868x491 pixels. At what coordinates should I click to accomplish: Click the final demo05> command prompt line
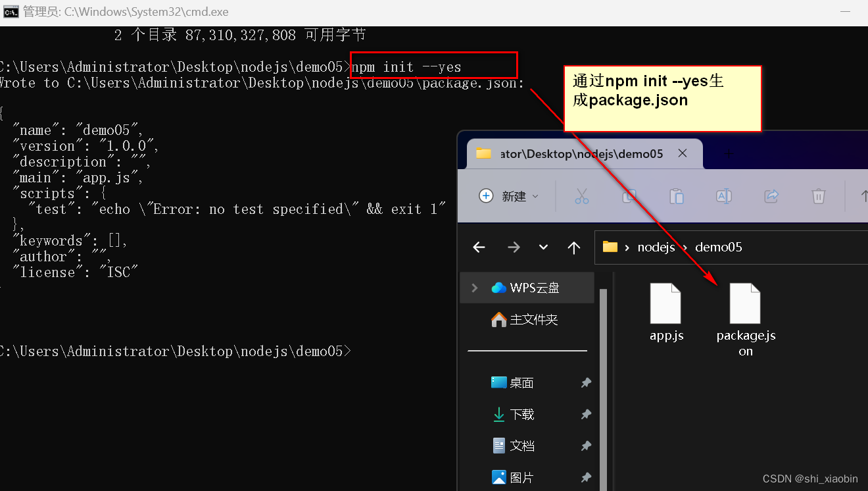click(175, 351)
